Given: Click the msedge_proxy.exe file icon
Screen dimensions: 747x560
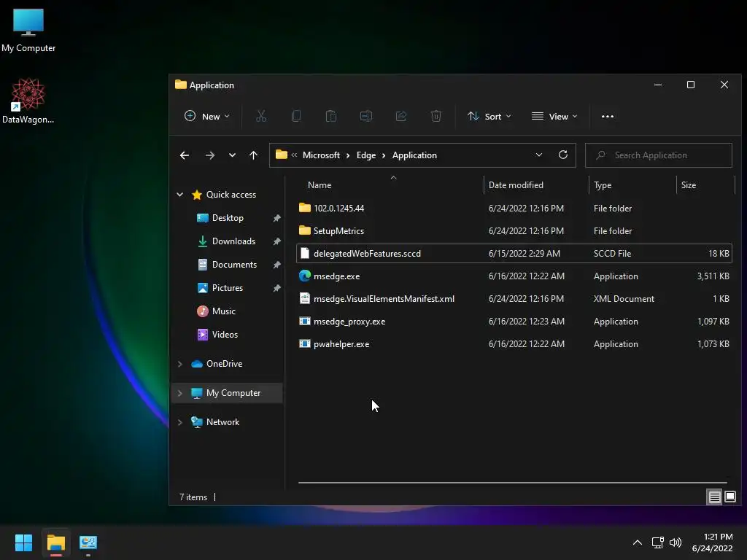Looking at the screenshot, I should [304, 321].
